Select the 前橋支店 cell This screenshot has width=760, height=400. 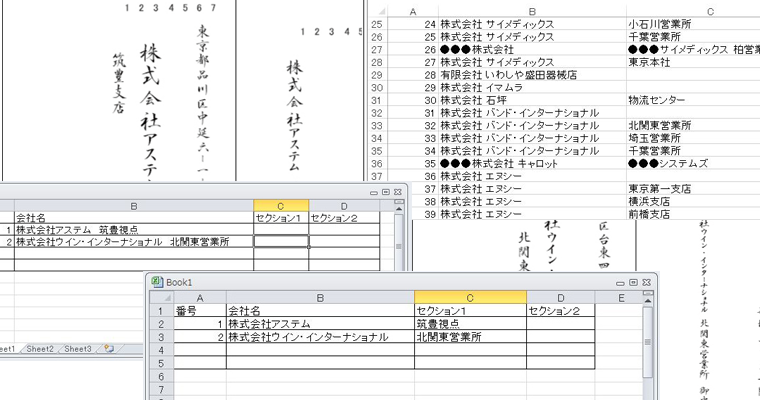(693, 214)
